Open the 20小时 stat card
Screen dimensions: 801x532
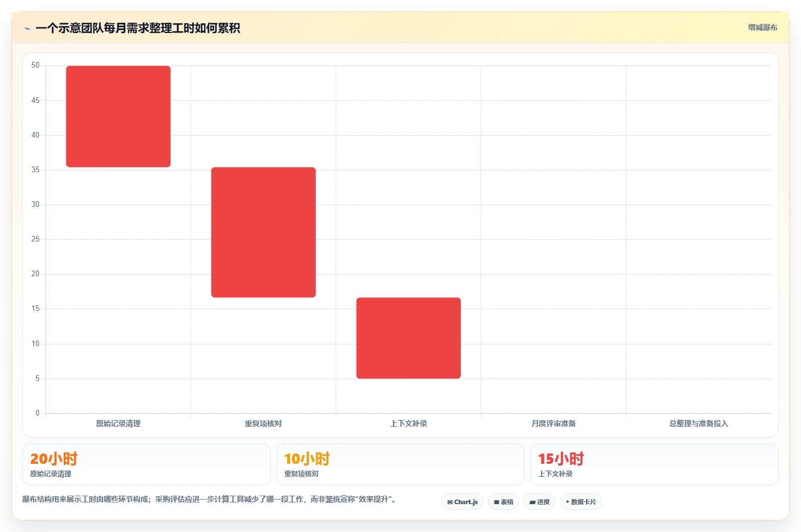click(146, 464)
